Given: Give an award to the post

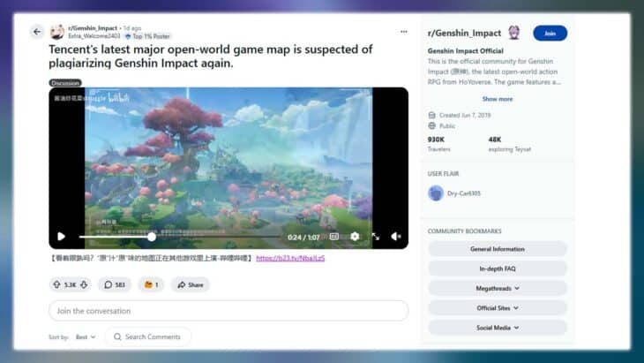Looking at the screenshot, I should (x=152, y=284).
